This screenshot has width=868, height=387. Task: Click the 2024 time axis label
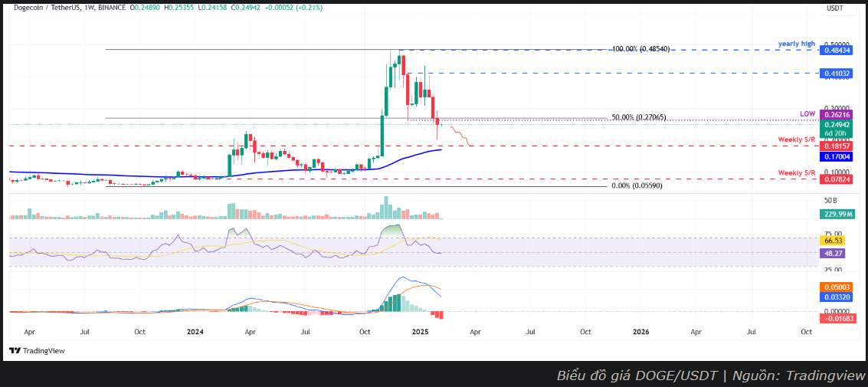pyautogui.click(x=195, y=332)
